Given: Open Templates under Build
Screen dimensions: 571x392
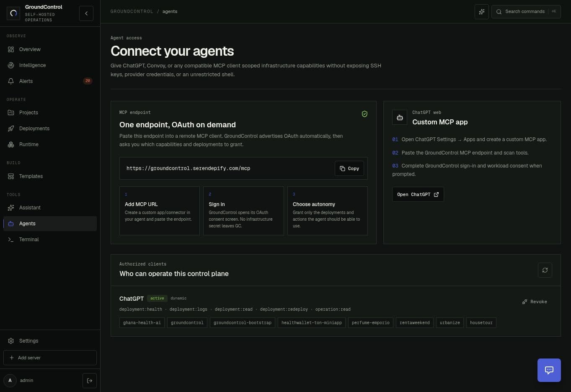Looking at the screenshot, I should tap(50, 176).
